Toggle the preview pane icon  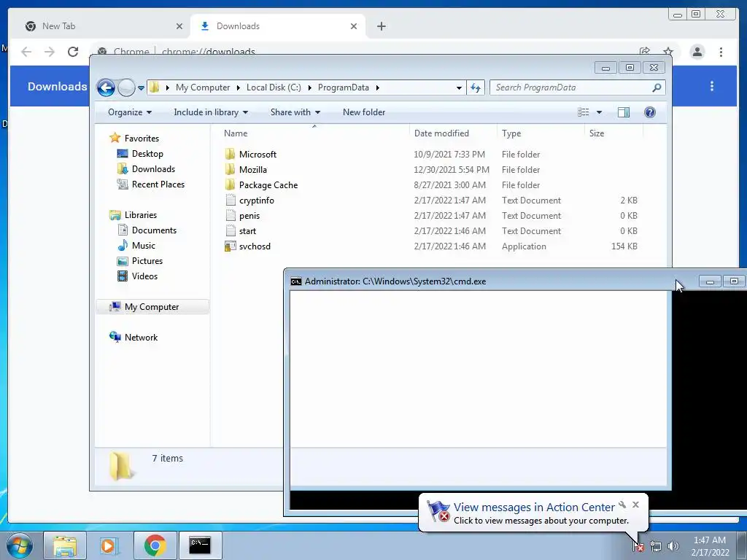pos(624,112)
